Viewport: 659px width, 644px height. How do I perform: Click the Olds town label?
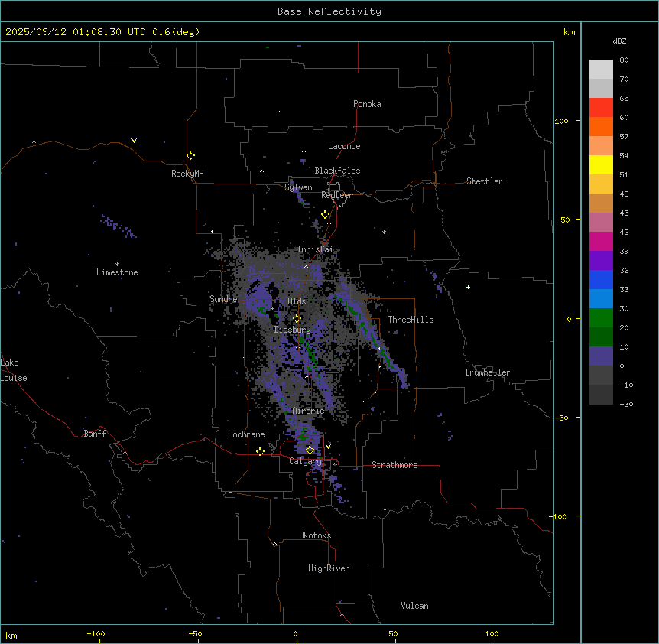point(297,301)
